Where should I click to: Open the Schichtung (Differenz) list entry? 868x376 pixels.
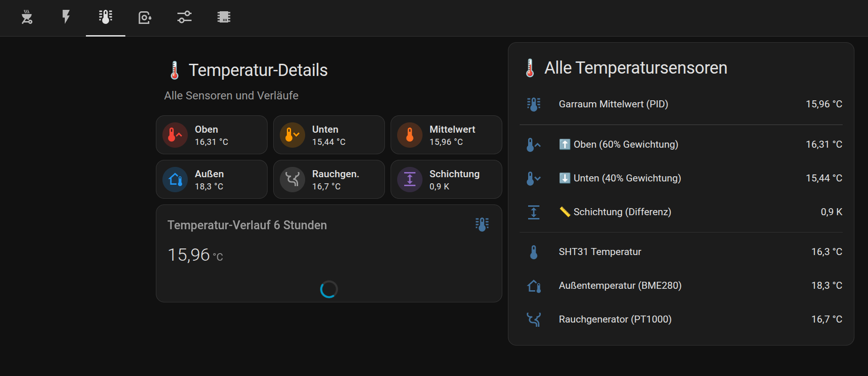point(622,212)
